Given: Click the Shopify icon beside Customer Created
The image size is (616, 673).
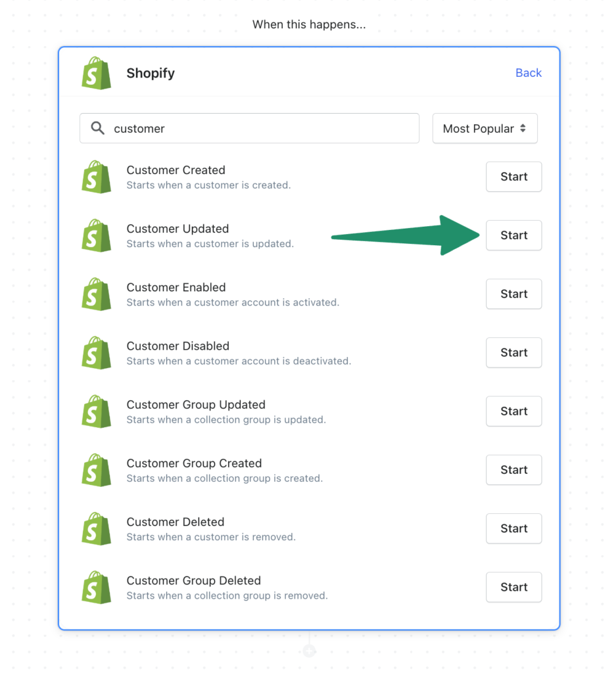Looking at the screenshot, I should pos(96,177).
